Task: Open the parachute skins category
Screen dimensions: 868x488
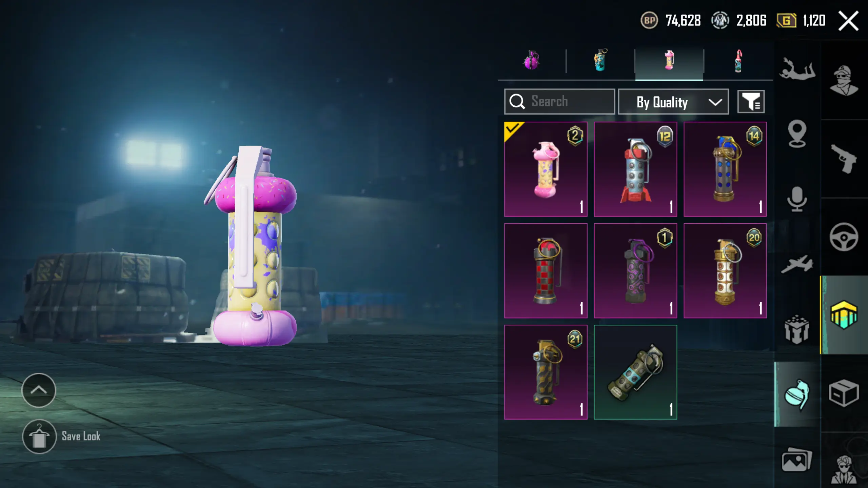Action: [797, 70]
